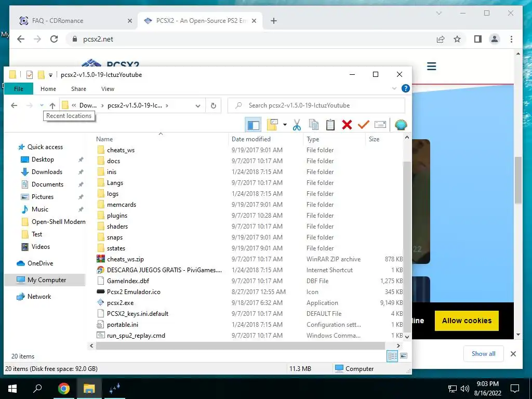Select the cheats_ws.zip archive

click(x=125, y=259)
